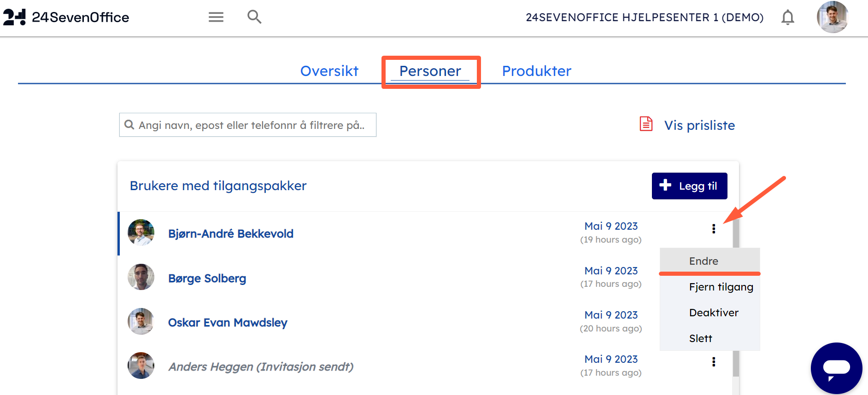Open the Vis prisliste link

coord(699,125)
